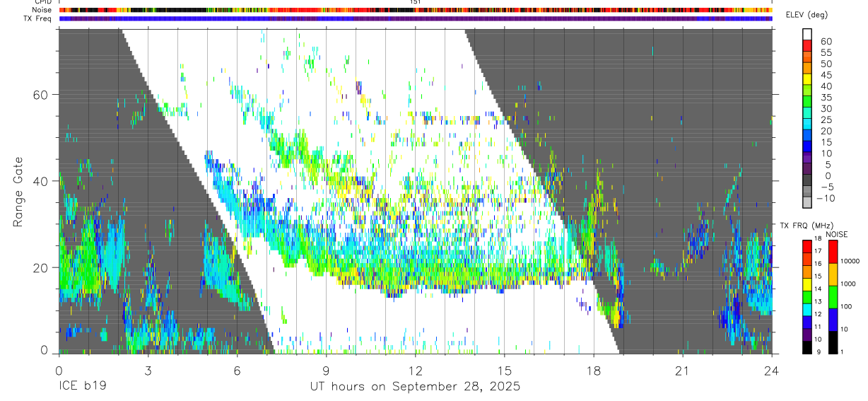
Task: Click ELEV scale label '-5'
Action: [x=826, y=187]
